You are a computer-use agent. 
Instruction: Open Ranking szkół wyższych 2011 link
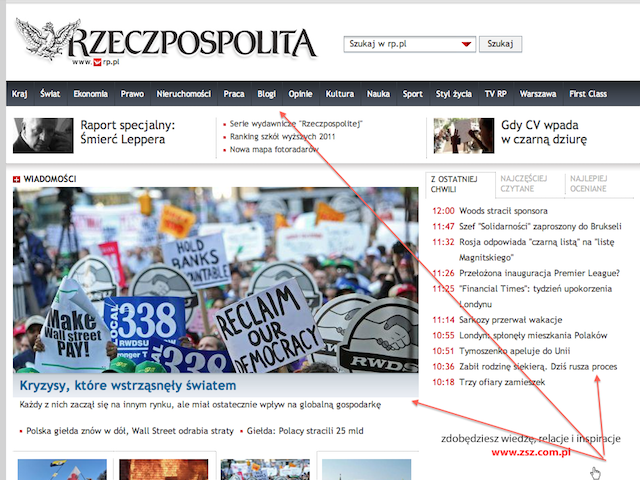click(x=282, y=137)
